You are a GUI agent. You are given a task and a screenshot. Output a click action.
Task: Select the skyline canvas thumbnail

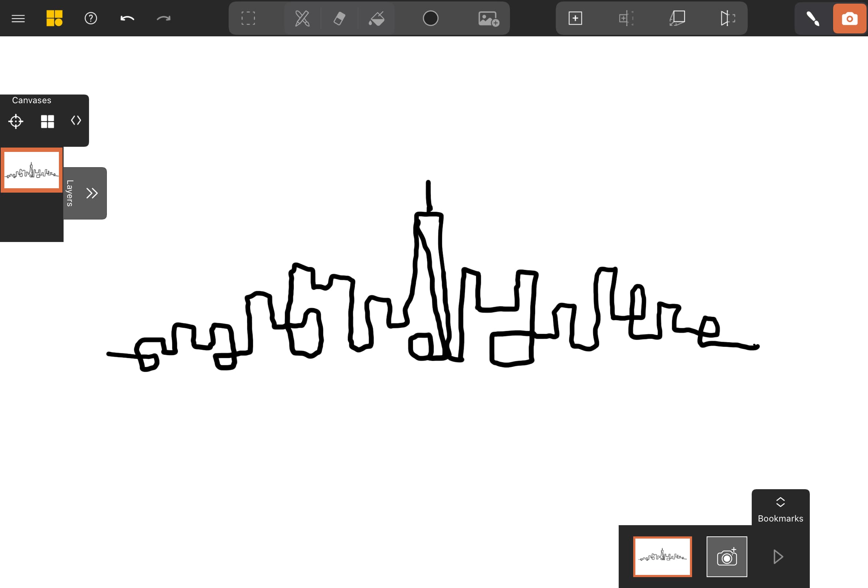(32, 170)
